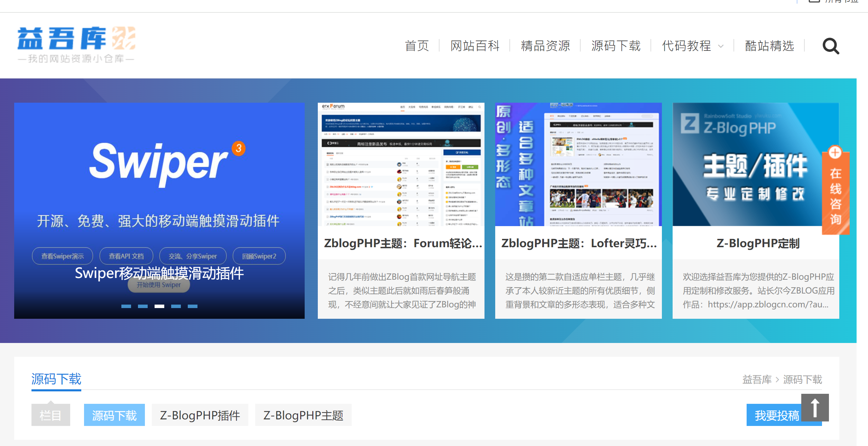
Task: Open ZblogPHP主题：Forum轻论 title link
Action: 403,243
